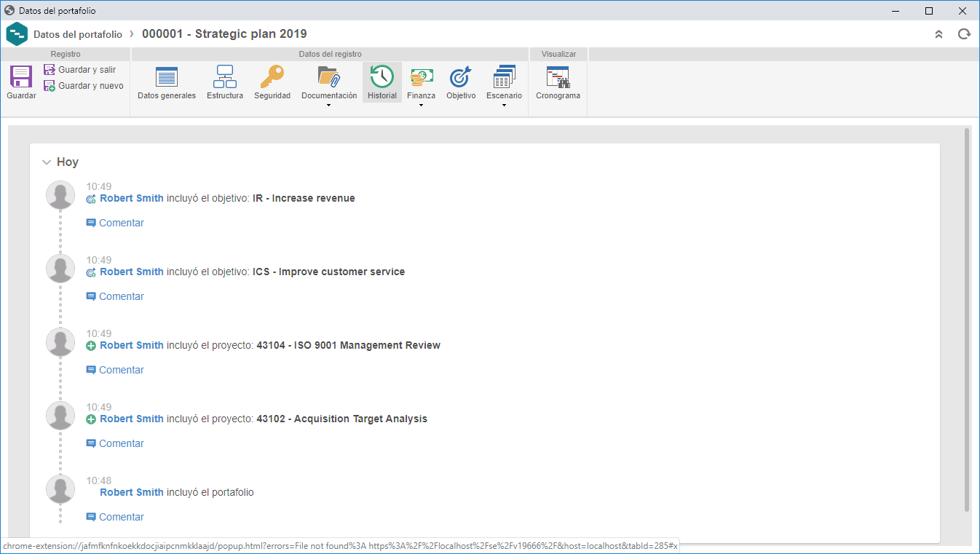Screen dimensions: 980x554
Task: Click the Hoy heading text
Action: point(68,162)
